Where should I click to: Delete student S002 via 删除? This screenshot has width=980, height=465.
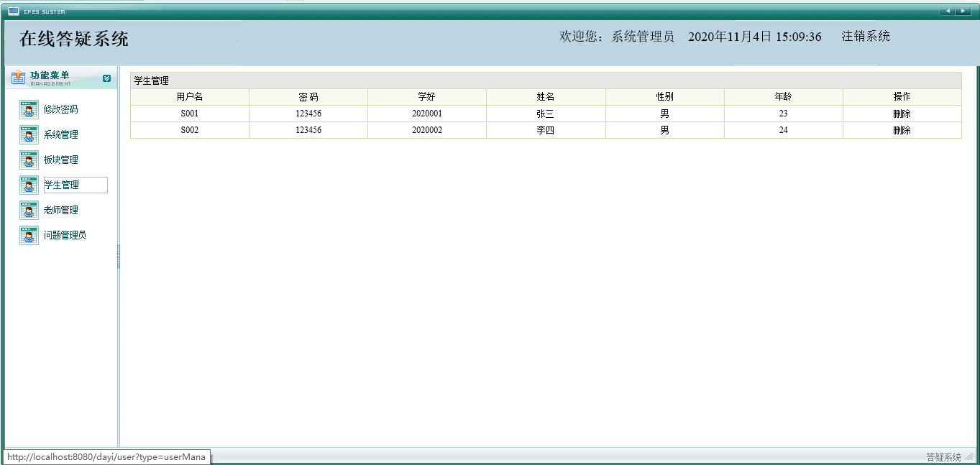pyautogui.click(x=902, y=130)
